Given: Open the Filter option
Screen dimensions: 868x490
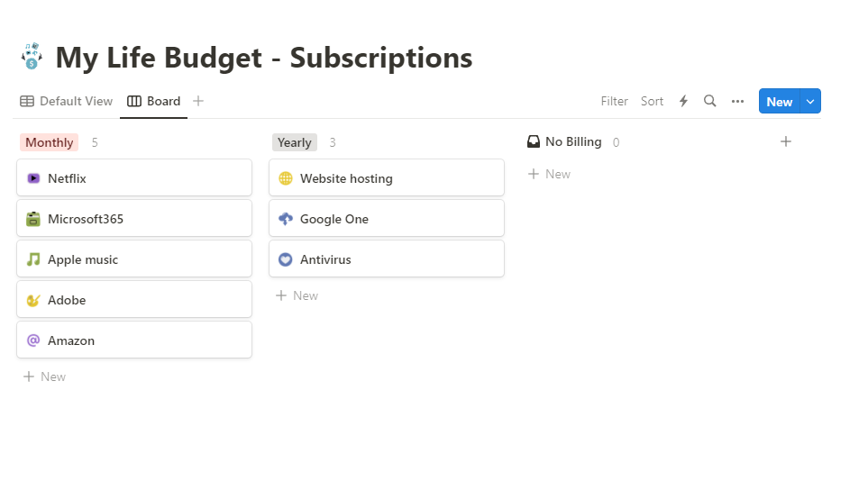Looking at the screenshot, I should tap(615, 101).
